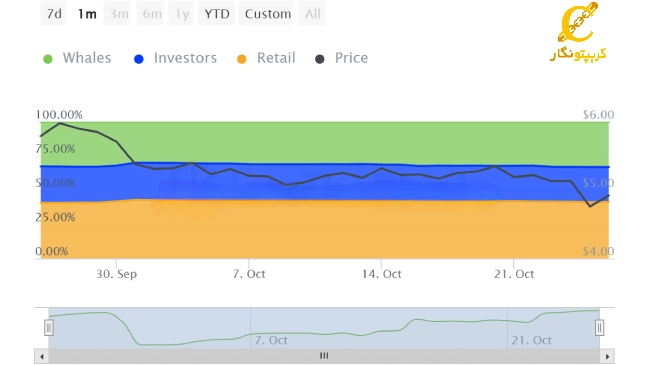Image resolution: width=650 pixels, height=365 pixels.
Task: Click the green Whales legend dot
Action: point(48,59)
